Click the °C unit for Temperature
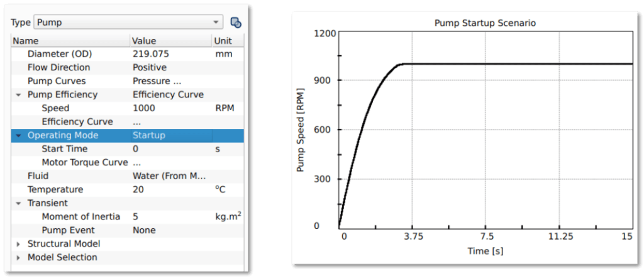Screen dimensions: 644x278 click(x=221, y=190)
